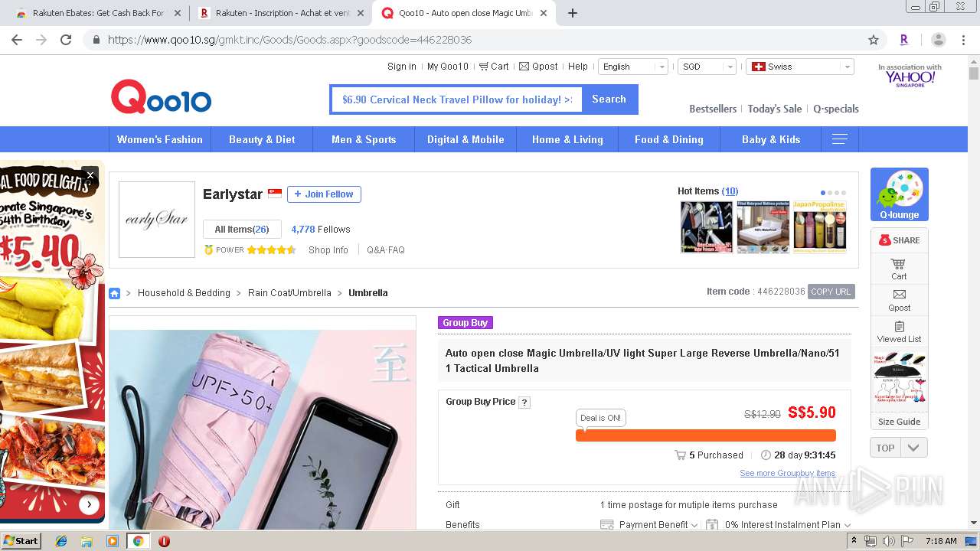Open the Swiss country dropdown
The height and width of the screenshot is (551, 980).
coord(800,67)
